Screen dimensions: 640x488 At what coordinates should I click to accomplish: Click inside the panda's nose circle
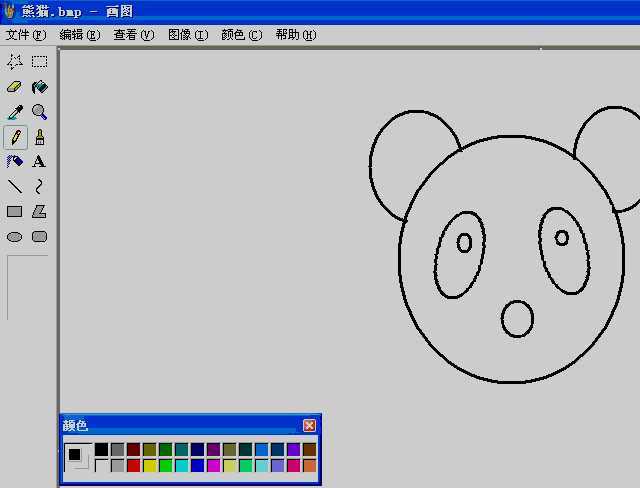pyautogui.click(x=518, y=319)
